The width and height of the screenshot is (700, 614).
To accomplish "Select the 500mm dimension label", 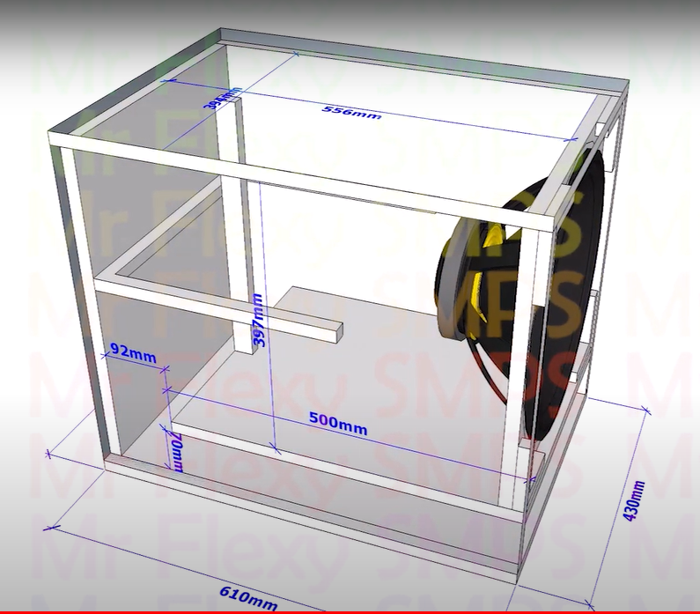I will [x=338, y=424].
